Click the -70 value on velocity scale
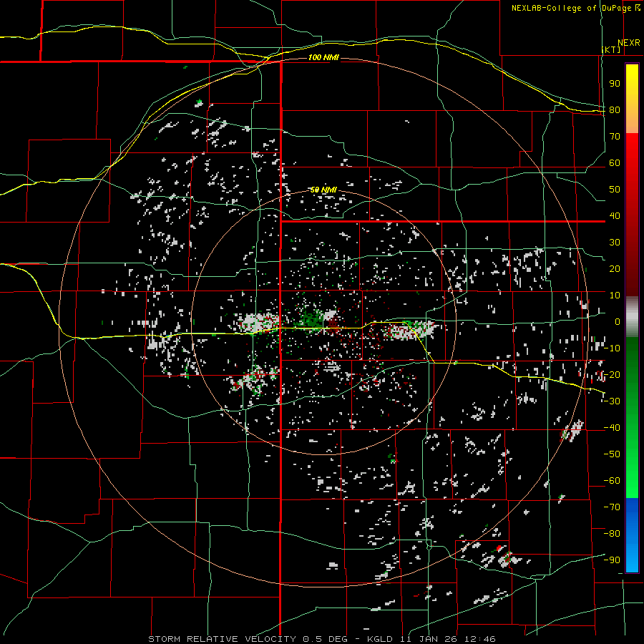 (612, 507)
